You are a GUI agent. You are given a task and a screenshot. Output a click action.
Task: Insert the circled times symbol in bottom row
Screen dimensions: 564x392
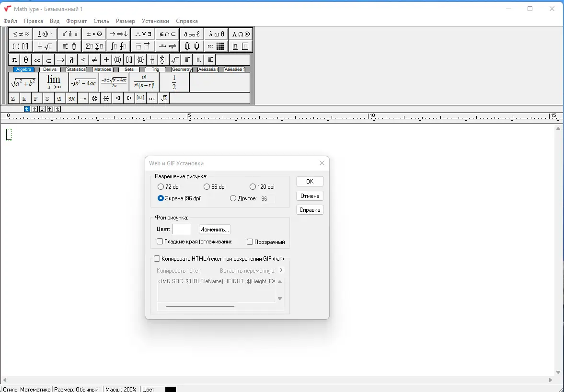click(x=94, y=98)
